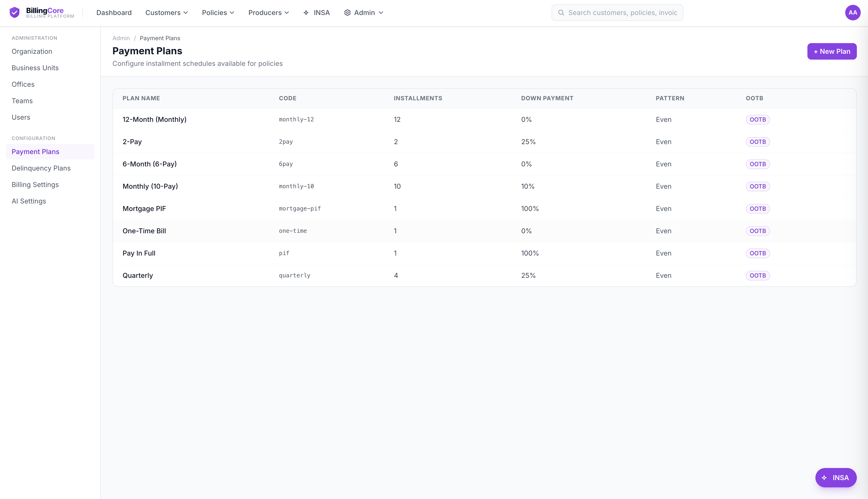Viewport: 868px width, 499px height.
Task: Click the OOTB badge on 2-Pay row
Action: tap(758, 141)
